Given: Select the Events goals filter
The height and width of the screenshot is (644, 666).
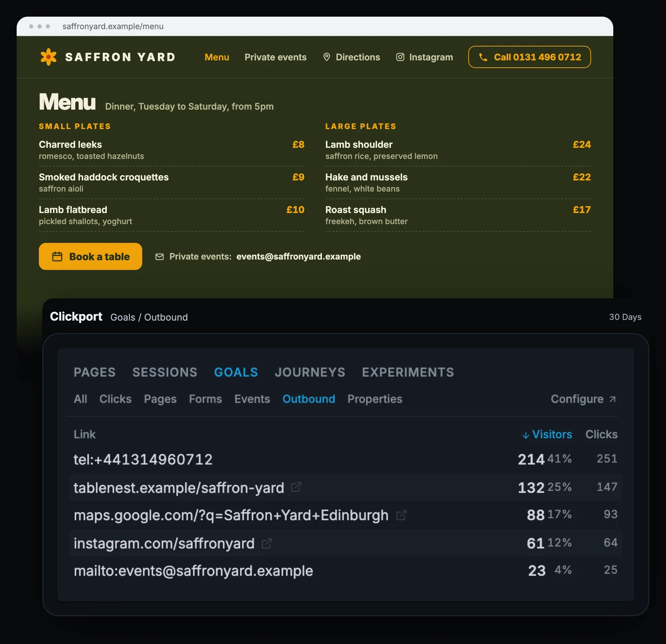Looking at the screenshot, I should [252, 399].
